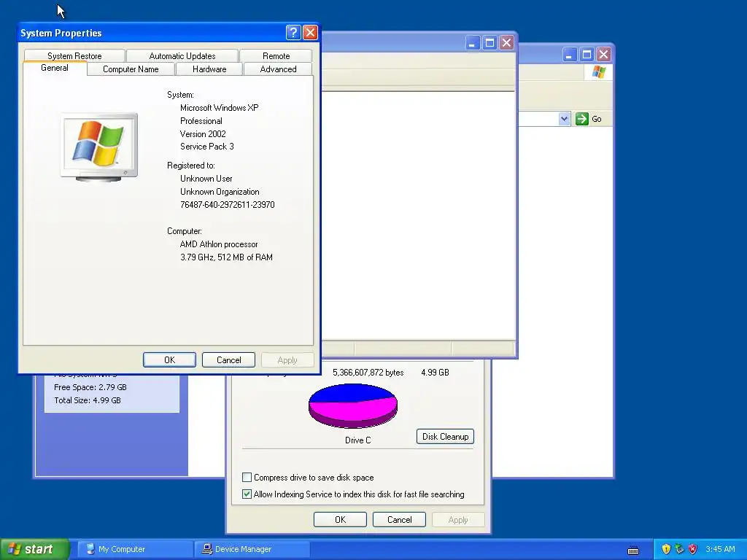
Task: Switch to the Automatic Updates tab
Action: 182,55
